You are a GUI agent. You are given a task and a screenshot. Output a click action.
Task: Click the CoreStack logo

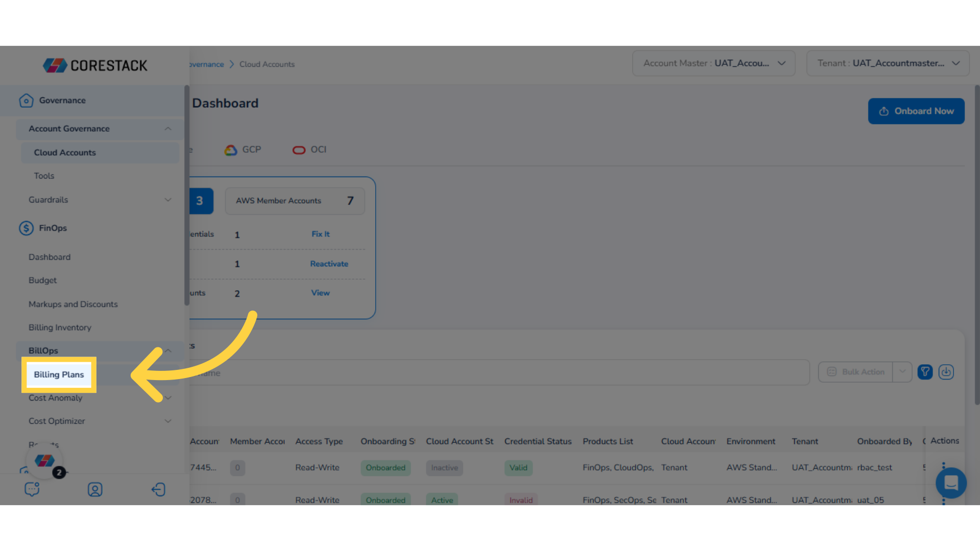(x=95, y=65)
